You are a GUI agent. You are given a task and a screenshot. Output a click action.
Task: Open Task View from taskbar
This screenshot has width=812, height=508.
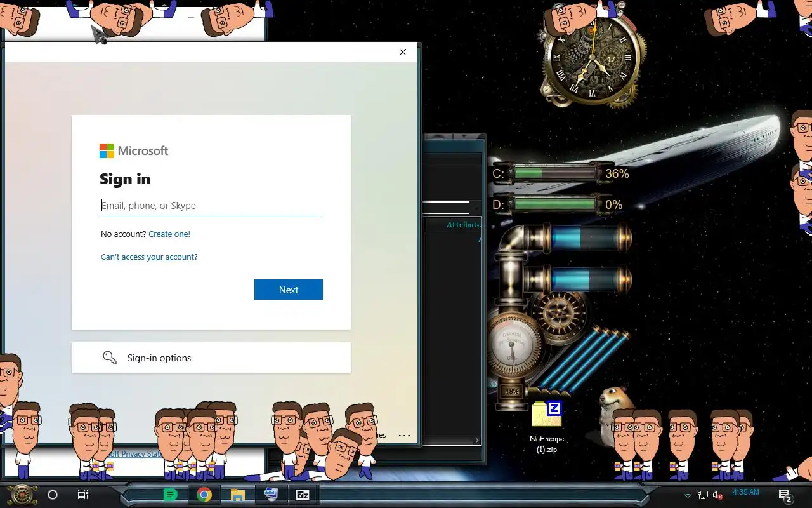[x=83, y=495]
